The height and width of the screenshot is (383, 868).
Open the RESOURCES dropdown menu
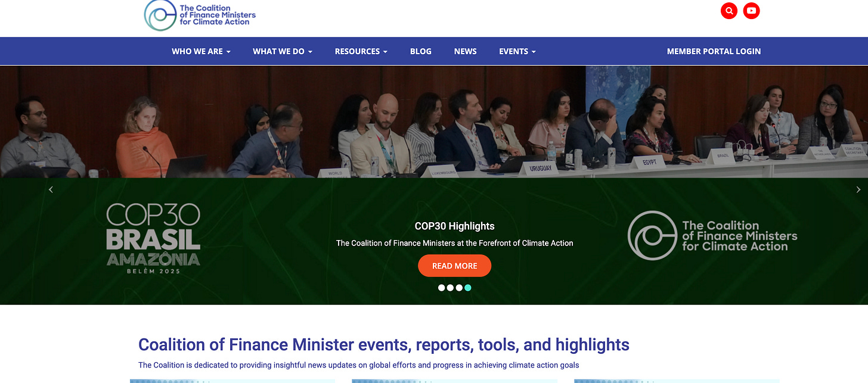pyautogui.click(x=361, y=51)
